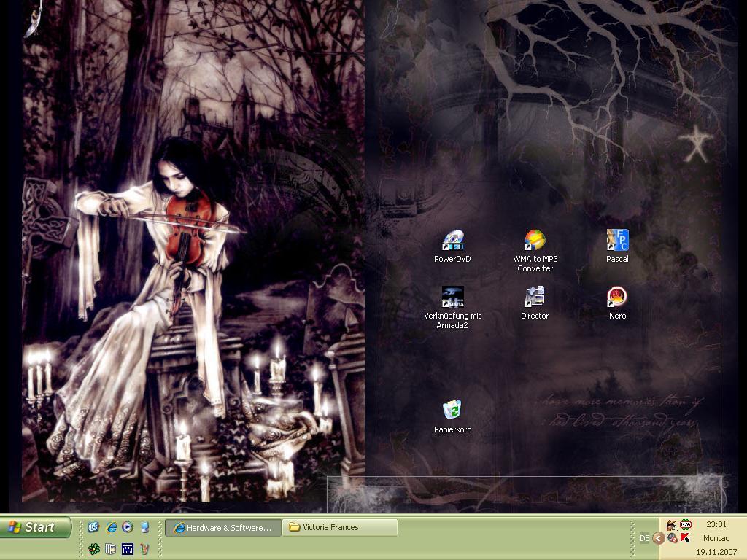Open the Start menu

(x=36, y=527)
